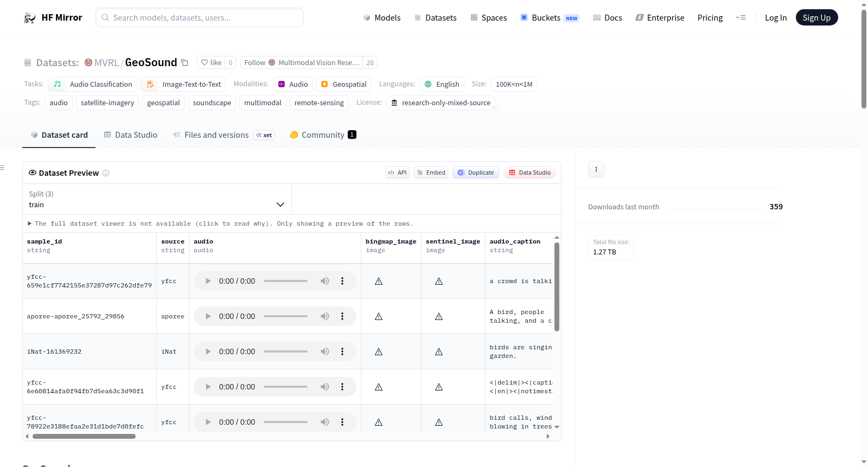Screen dimensions: 868x467
Task: Click the table horizontal scrollbar thumb
Action: point(84,436)
